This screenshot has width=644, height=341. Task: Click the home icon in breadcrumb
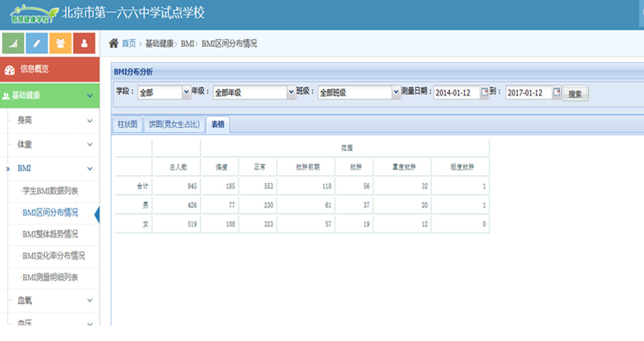click(x=114, y=43)
